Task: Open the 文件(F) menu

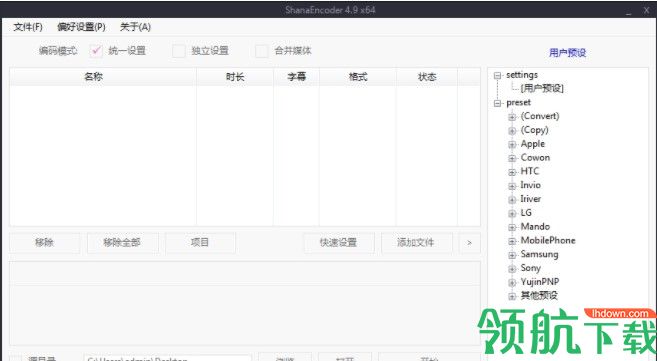Action: (x=28, y=27)
